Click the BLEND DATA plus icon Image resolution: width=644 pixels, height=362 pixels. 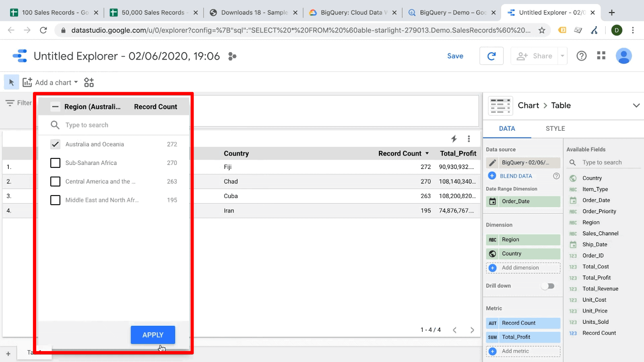[491, 176]
